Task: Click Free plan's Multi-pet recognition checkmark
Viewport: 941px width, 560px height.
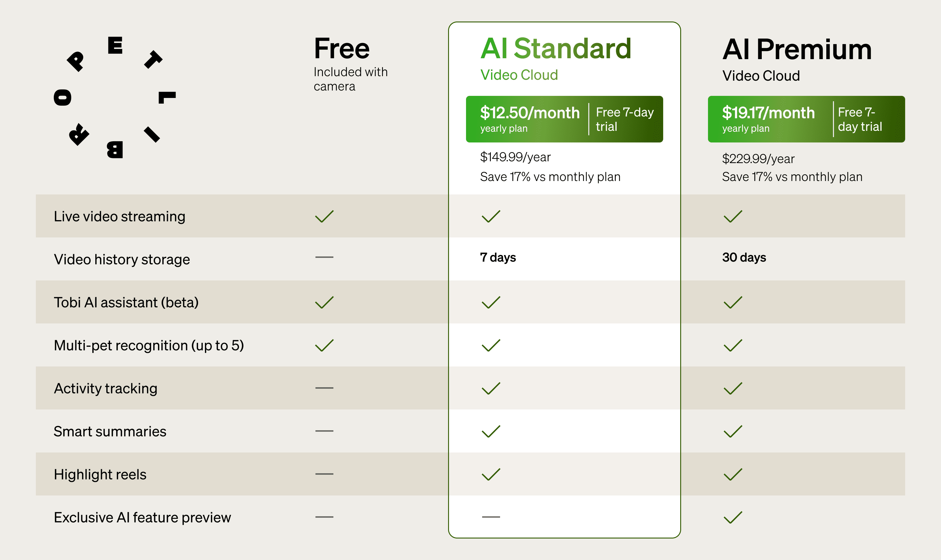Action: coord(324,345)
